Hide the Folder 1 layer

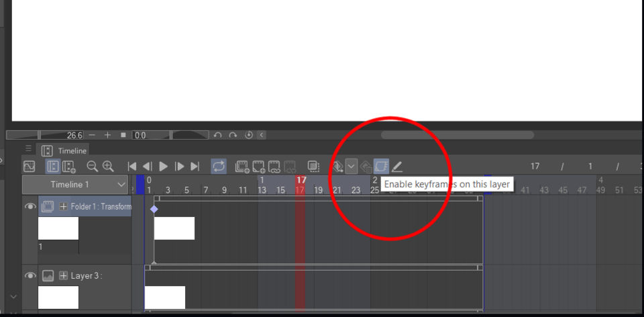point(30,206)
